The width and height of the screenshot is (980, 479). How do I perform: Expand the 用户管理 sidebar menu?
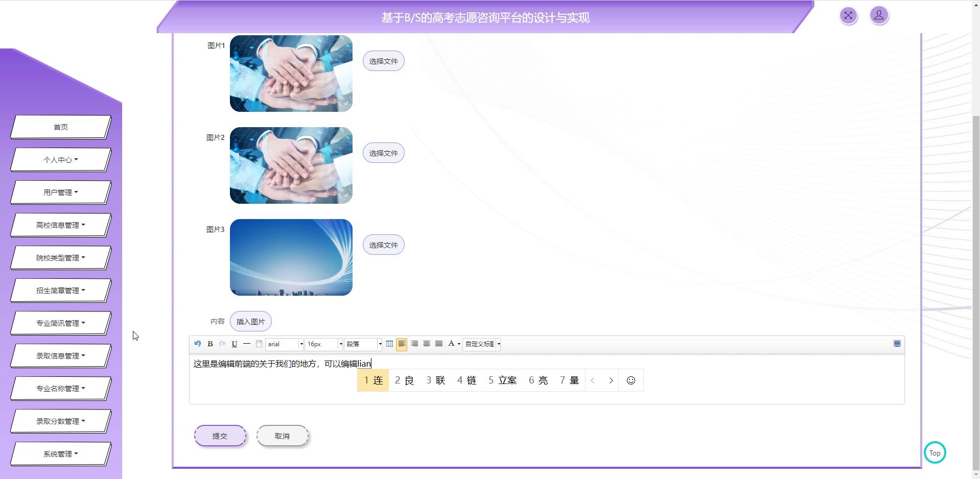tap(61, 193)
